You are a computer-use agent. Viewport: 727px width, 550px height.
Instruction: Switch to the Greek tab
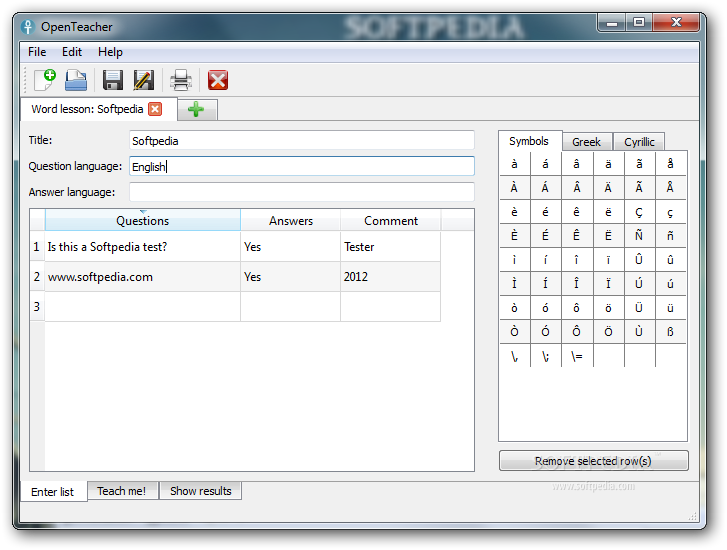click(x=587, y=142)
